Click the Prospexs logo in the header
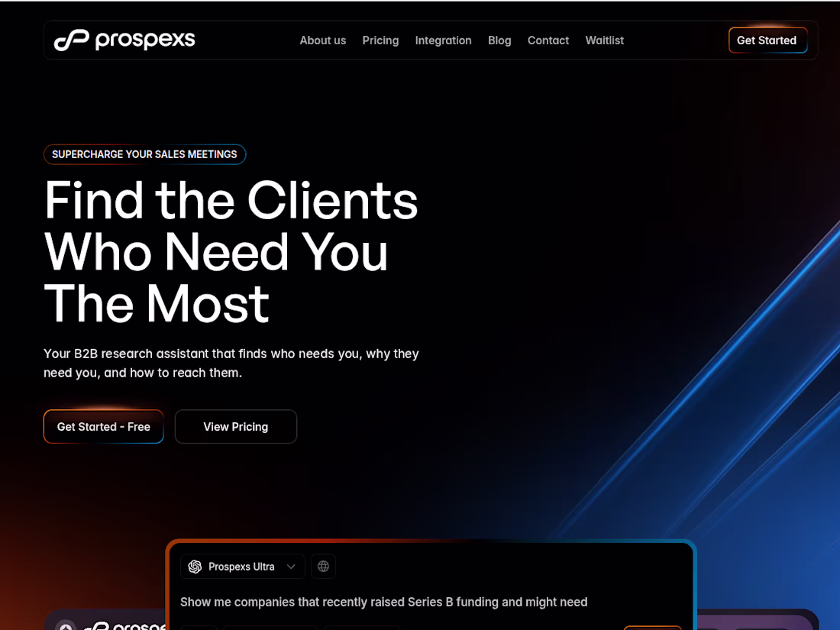This screenshot has height=630, width=840. (x=124, y=40)
